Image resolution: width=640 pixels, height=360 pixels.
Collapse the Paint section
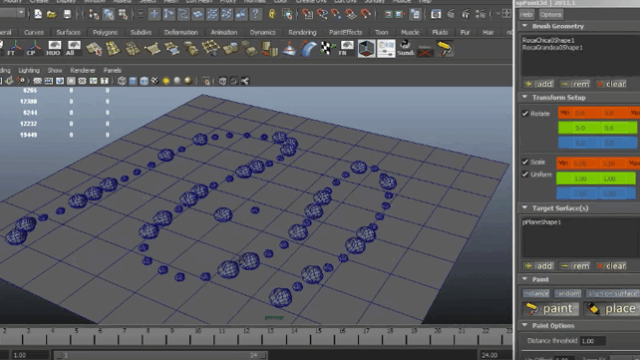click(x=524, y=279)
